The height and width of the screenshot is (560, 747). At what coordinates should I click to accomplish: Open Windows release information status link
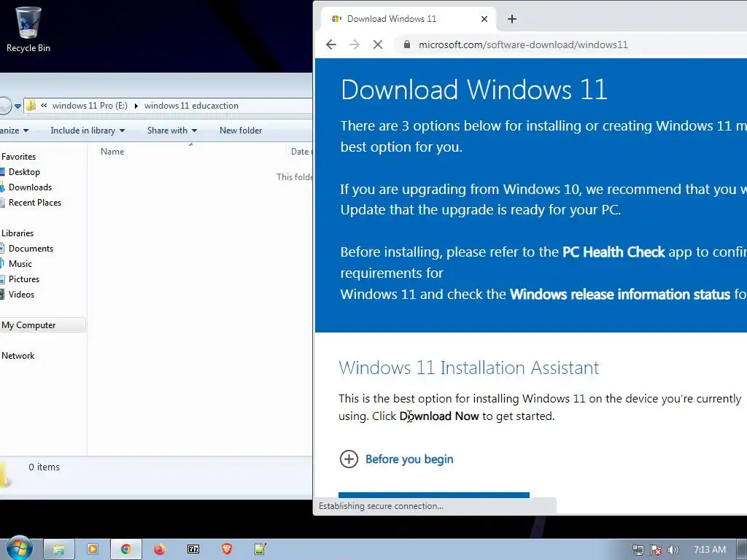(620, 295)
